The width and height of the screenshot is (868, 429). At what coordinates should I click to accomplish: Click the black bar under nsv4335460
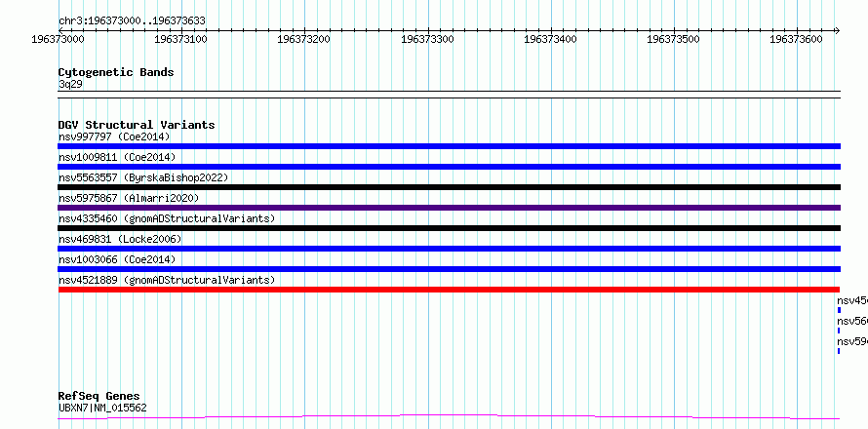(x=449, y=228)
